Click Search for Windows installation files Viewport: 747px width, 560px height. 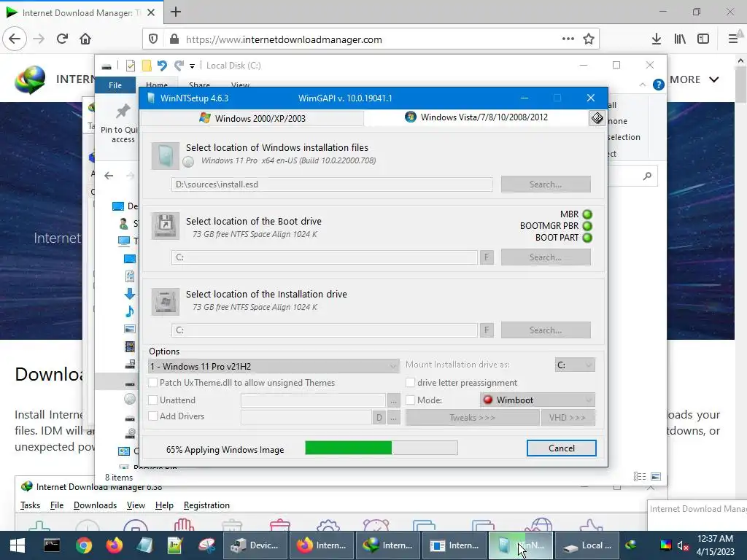[x=546, y=184]
